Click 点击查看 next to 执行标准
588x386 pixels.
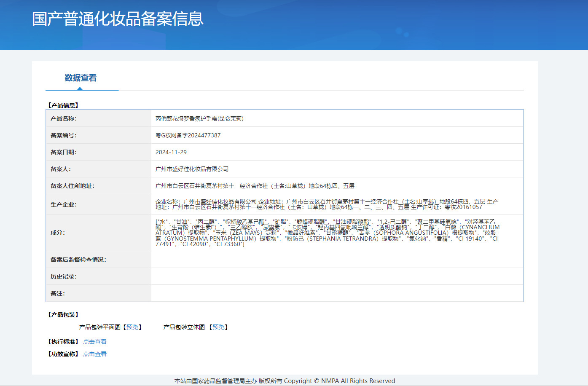click(95, 342)
